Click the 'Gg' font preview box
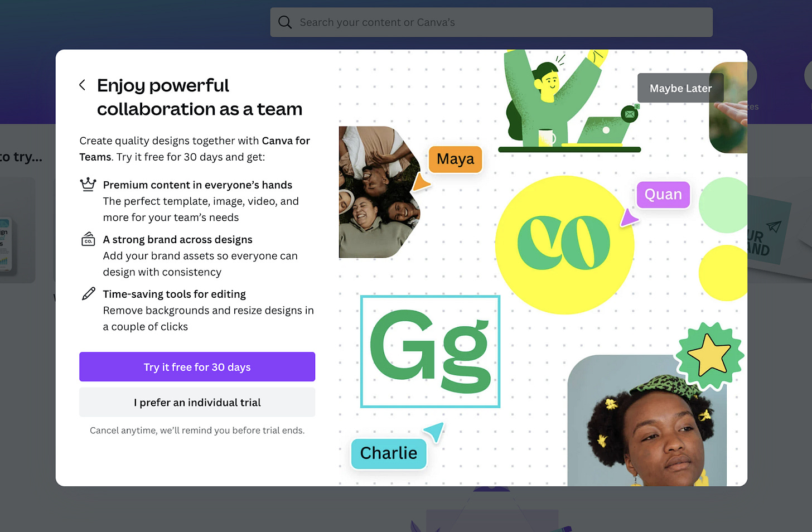 430,351
